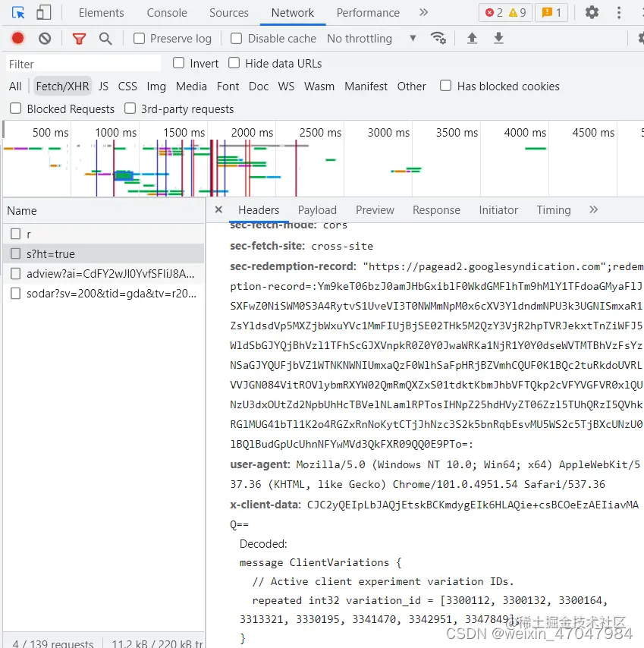Image resolution: width=644 pixels, height=648 pixels.
Task: Open the Initiator detail tab
Action: (498, 210)
